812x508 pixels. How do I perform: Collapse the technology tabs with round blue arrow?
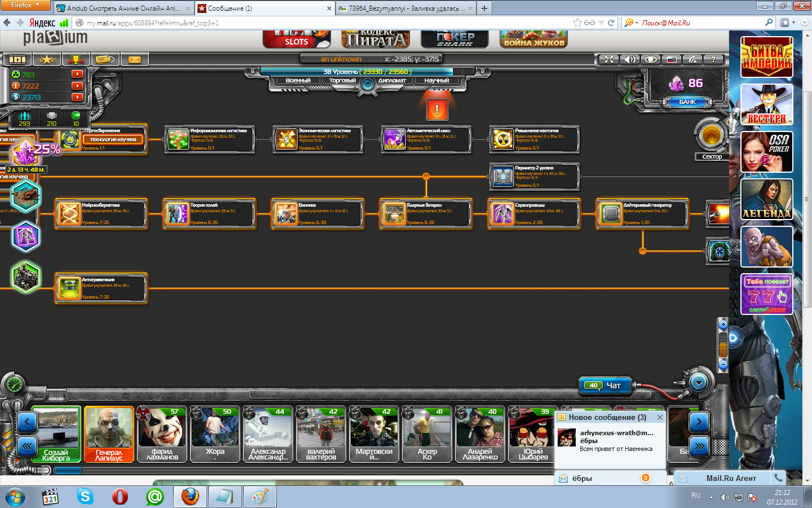point(368,85)
